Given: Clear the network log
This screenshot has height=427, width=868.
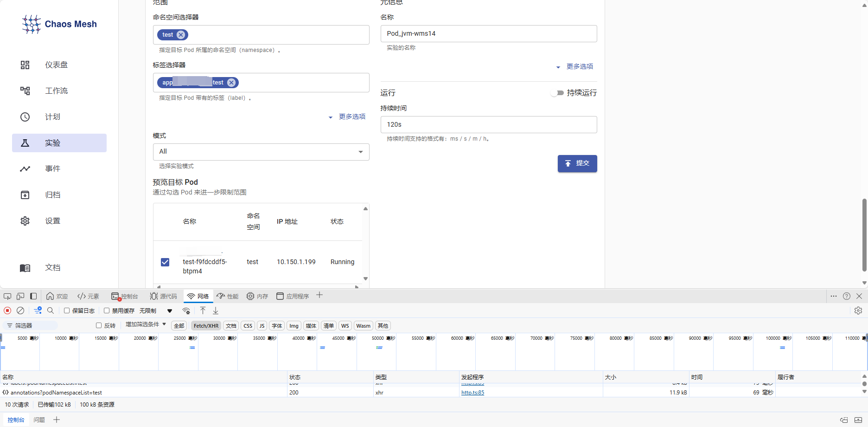Looking at the screenshot, I should 20,311.
